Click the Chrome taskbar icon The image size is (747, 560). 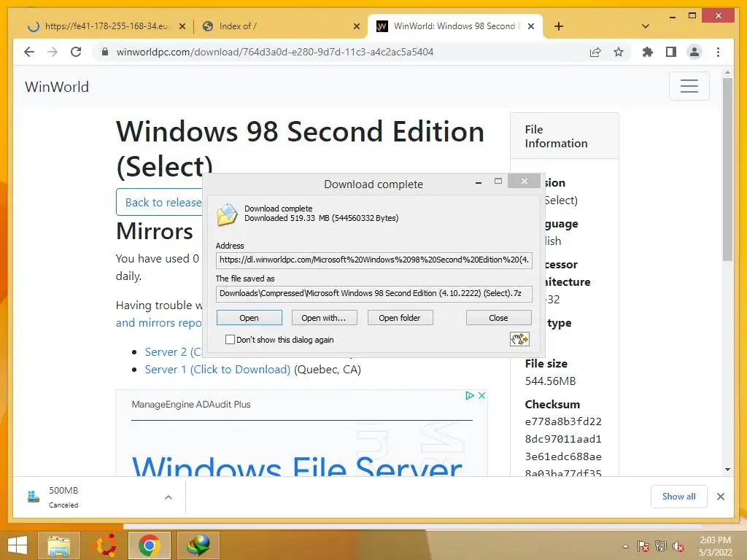point(149,545)
